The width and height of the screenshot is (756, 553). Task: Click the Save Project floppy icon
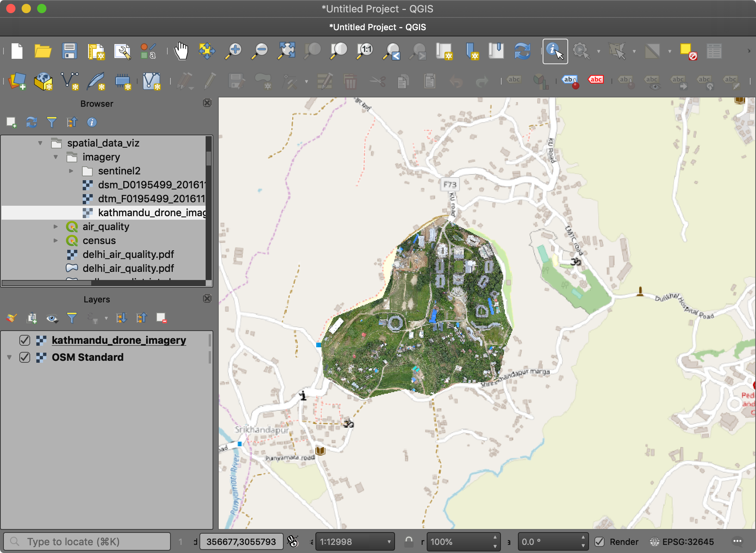(x=70, y=51)
